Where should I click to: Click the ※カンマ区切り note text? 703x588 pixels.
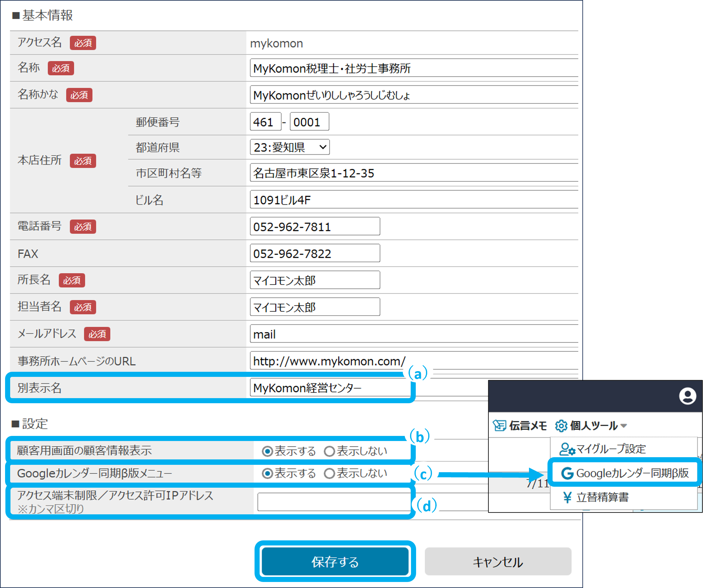coord(50,509)
